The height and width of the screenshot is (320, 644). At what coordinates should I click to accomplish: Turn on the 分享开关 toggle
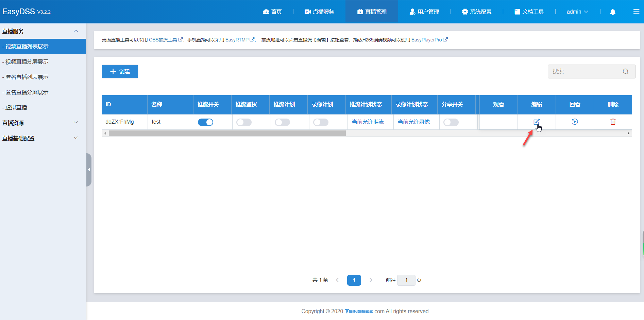click(451, 122)
